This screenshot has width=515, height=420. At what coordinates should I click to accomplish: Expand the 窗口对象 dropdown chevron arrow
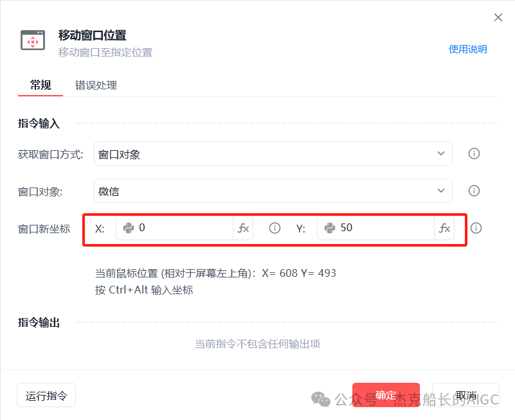click(x=441, y=191)
